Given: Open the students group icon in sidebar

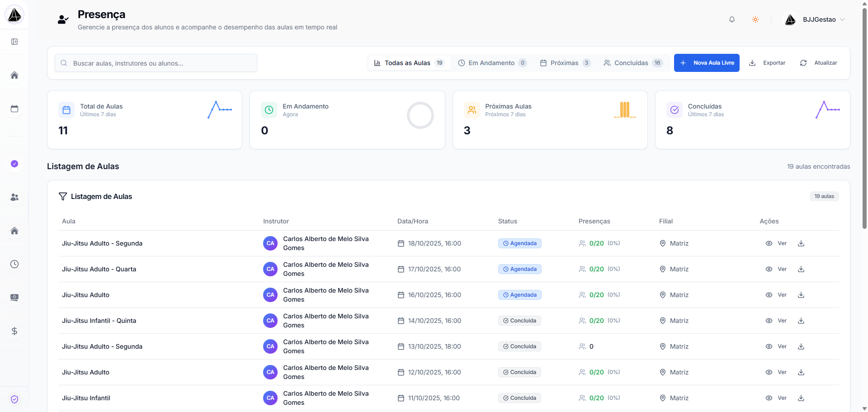Looking at the screenshot, I should click(x=14, y=197).
